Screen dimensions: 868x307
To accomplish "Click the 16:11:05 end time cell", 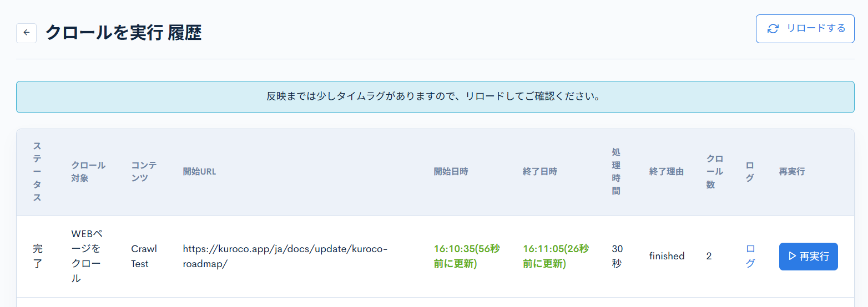I will pos(556,256).
